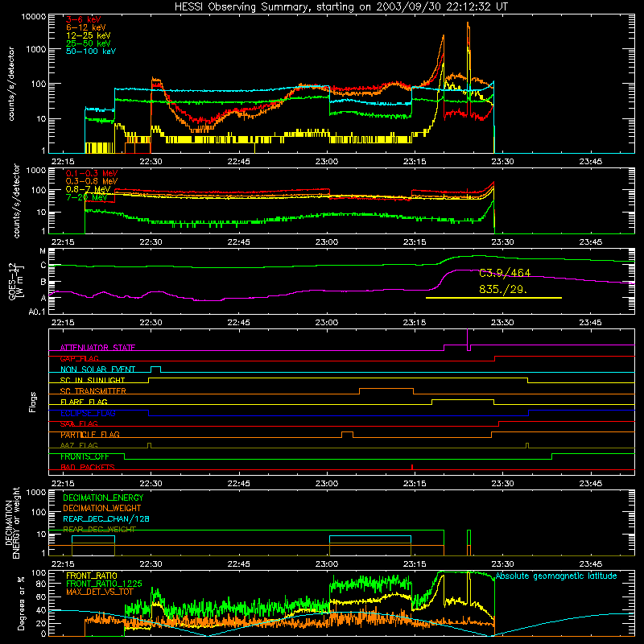644x644 pixels.
Task: Select the 12-25 keV legend label
Action: coord(89,35)
